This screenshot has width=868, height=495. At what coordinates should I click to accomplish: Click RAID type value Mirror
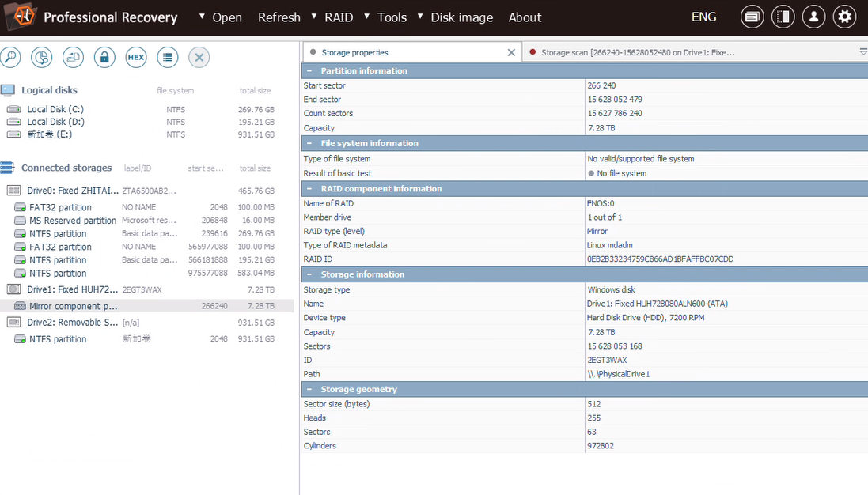pos(597,231)
